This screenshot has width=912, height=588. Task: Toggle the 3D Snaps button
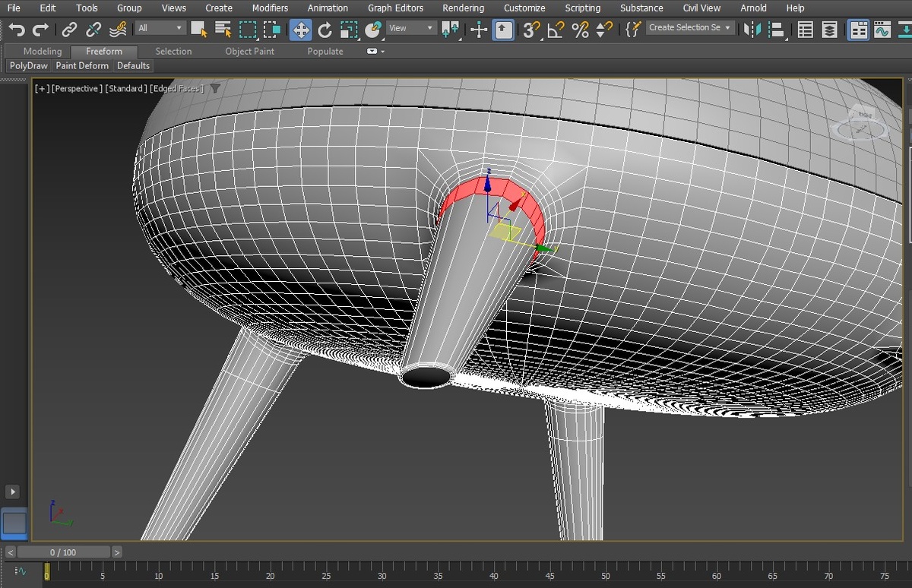(x=531, y=30)
